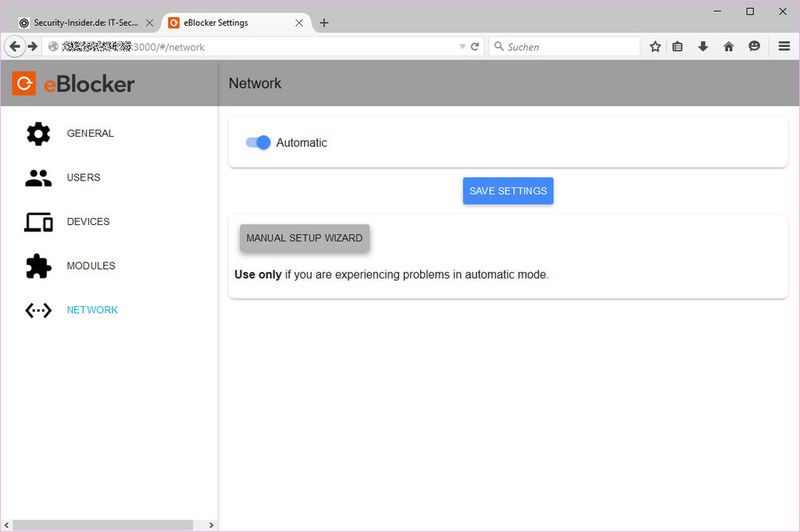Image resolution: width=800 pixels, height=532 pixels.
Task: Switch to Security-Insider.de tab
Action: coord(86,23)
